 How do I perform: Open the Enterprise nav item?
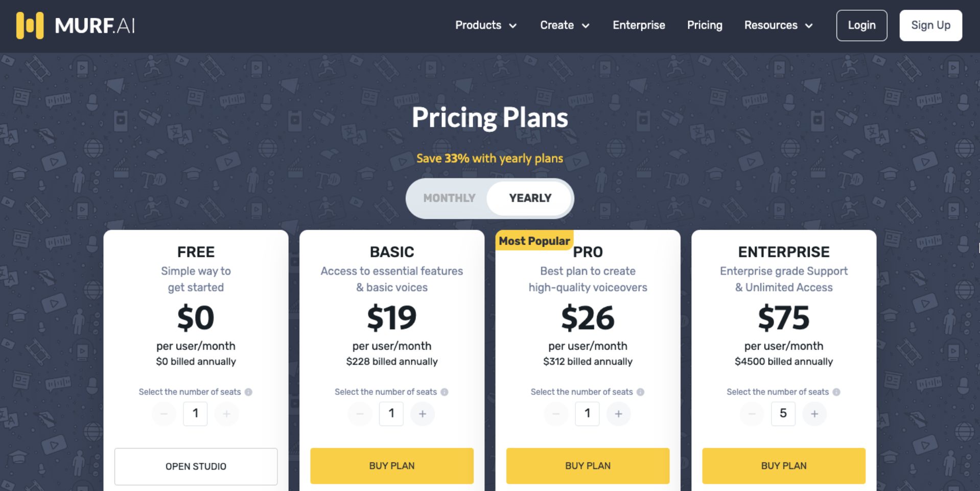coord(639,25)
